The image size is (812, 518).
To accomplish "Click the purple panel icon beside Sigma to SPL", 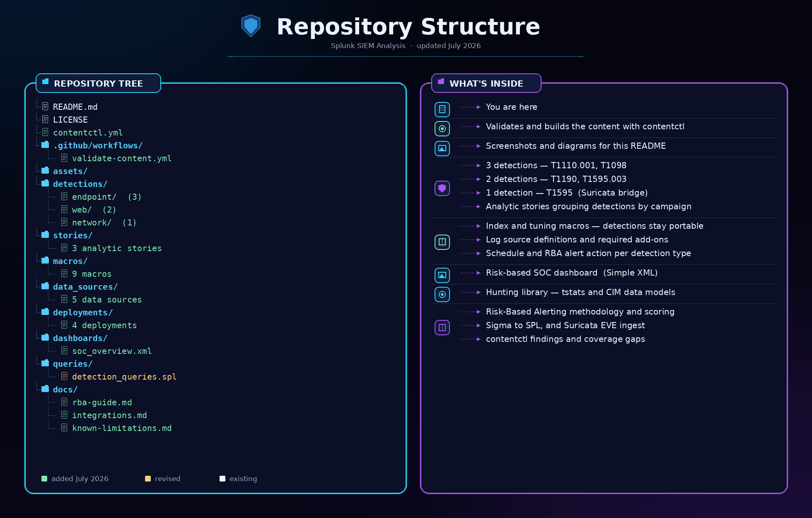I will point(442,328).
